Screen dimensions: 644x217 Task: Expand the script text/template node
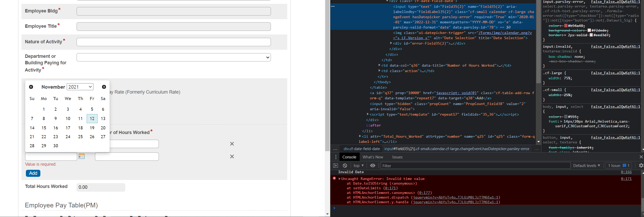368,114
